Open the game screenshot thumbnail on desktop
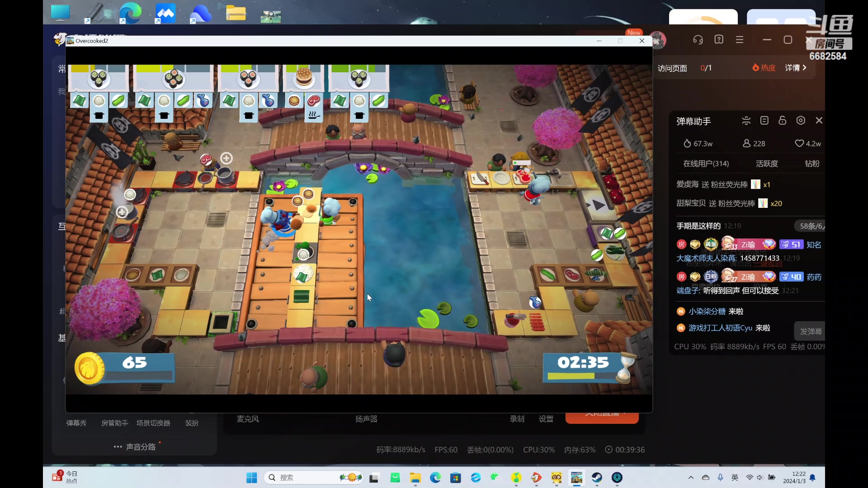The width and height of the screenshot is (868, 488). [271, 16]
